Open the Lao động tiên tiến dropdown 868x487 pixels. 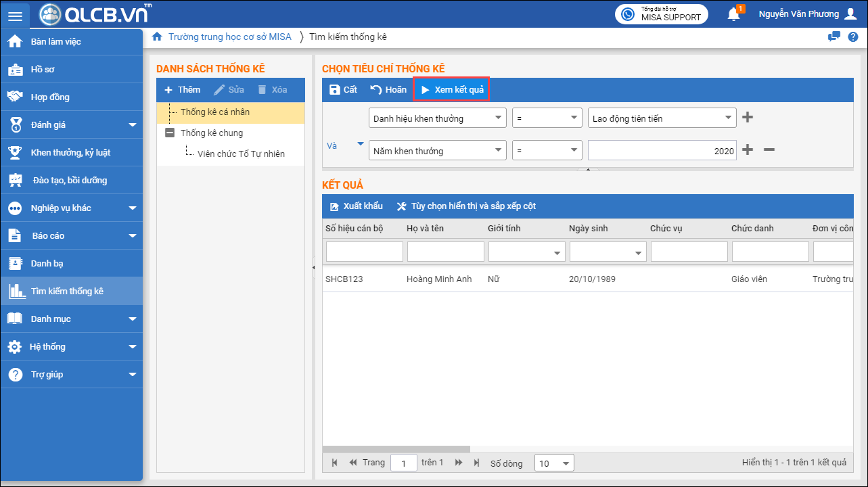(x=662, y=118)
